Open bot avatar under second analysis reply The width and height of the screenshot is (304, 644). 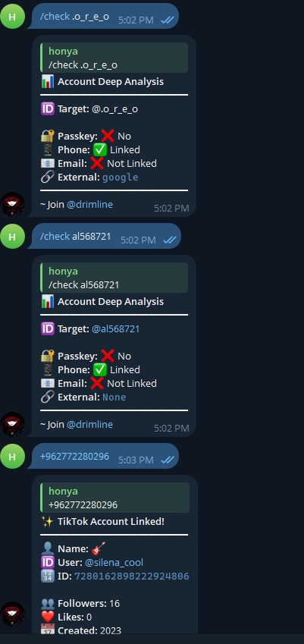(13, 424)
